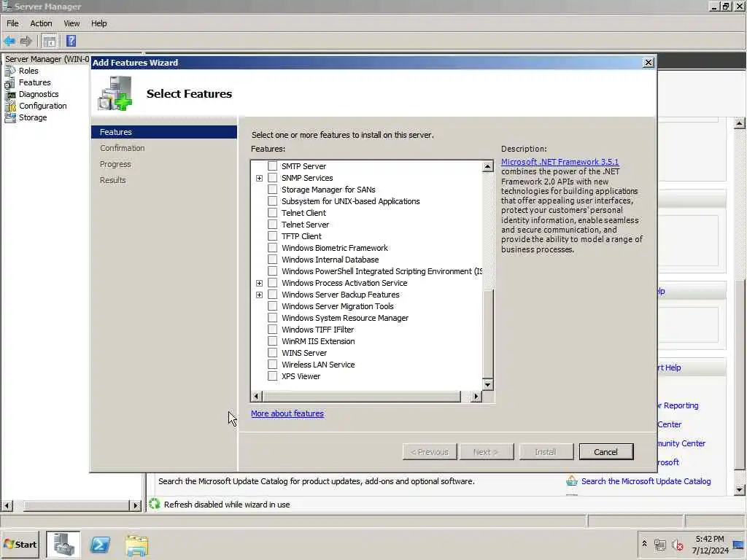Click Cancel in Add Features Wizard
The height and width of the screenshot is (560, 747).
coord(606,452)
